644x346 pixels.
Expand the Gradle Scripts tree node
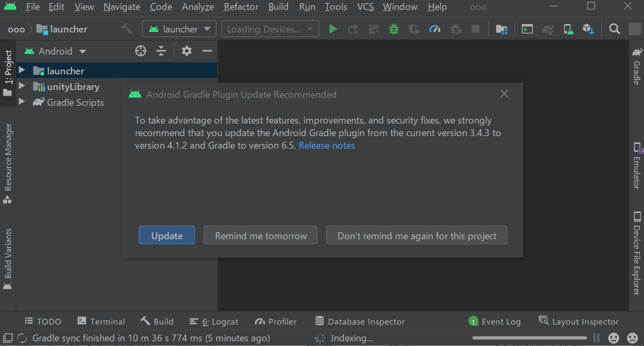(x=22, y=102)
